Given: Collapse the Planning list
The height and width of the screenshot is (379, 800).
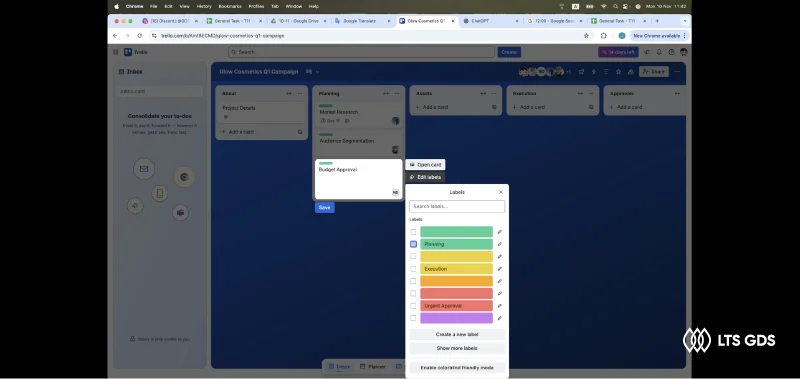Looking at the screenshot, I should 386,94.
